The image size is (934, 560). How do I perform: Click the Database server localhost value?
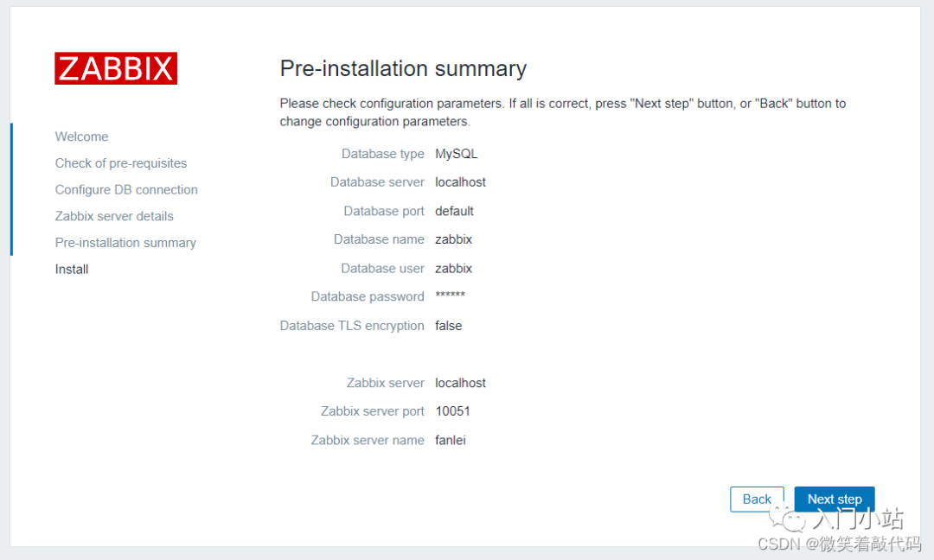(460, 182)
